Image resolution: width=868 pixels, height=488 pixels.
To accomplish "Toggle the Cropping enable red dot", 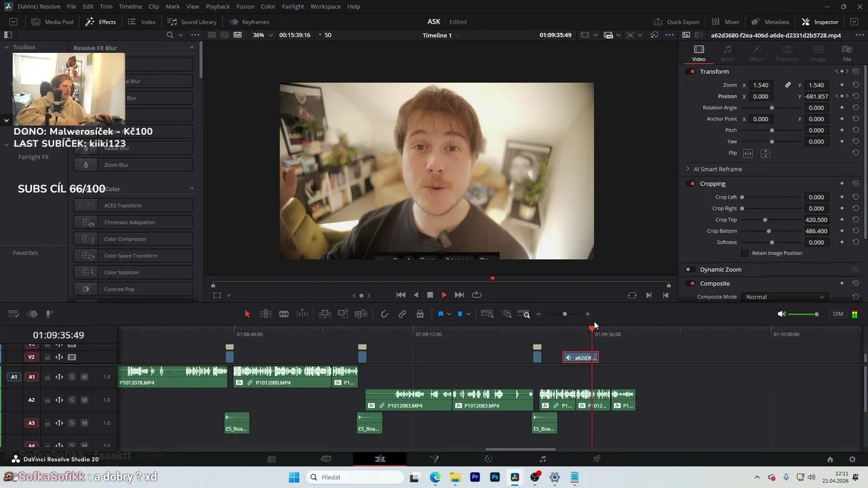I will click(x=692, y=184).
